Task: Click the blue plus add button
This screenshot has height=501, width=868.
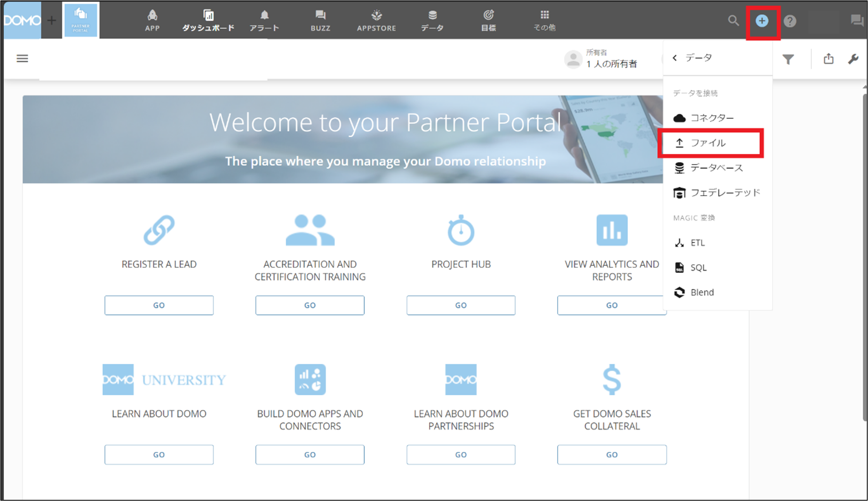Action: point(762,21)
